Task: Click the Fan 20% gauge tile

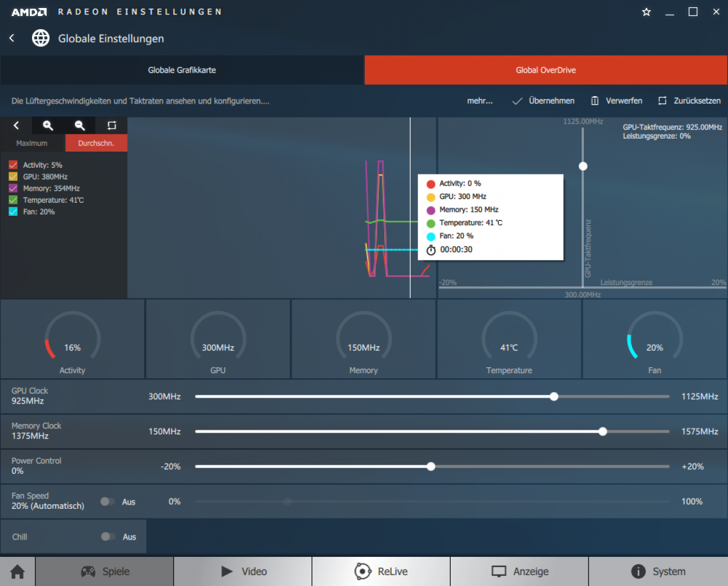Action: (655, 339)
